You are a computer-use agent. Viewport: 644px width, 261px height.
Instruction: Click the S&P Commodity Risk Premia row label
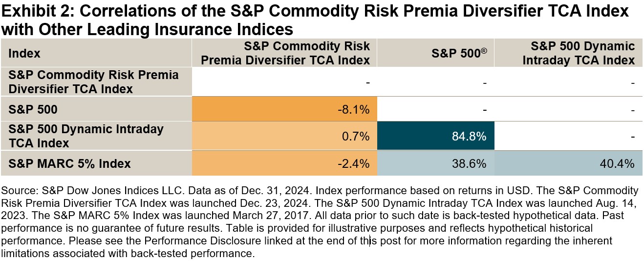[x=93, y=82]
